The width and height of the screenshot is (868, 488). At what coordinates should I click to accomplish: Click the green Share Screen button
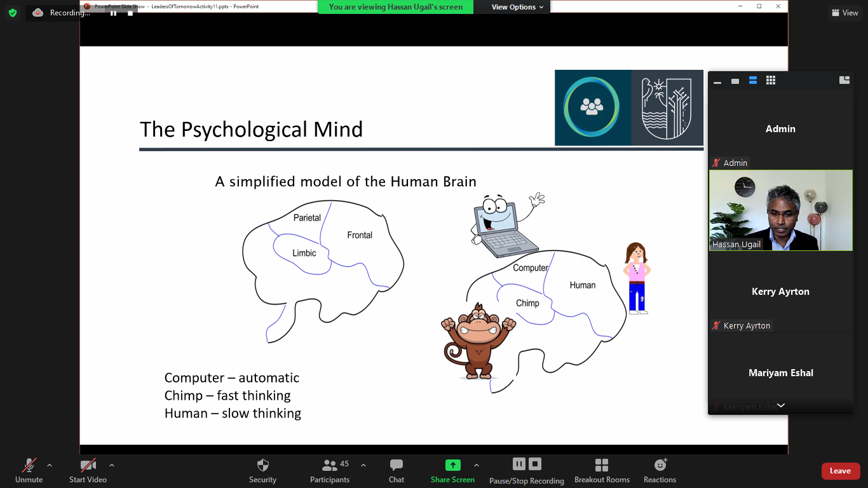point(452,471)
